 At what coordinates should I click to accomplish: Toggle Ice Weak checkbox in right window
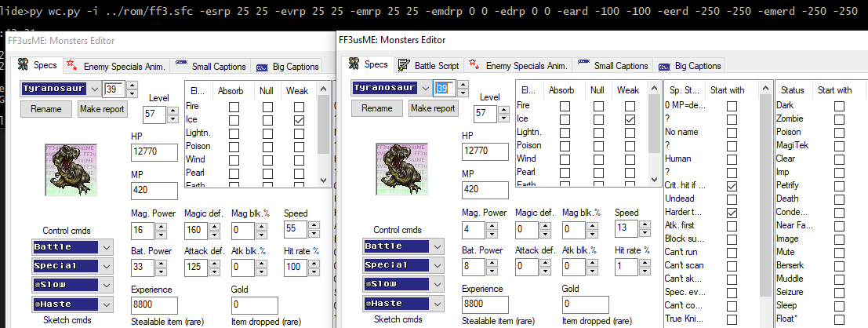coord(628,118)
